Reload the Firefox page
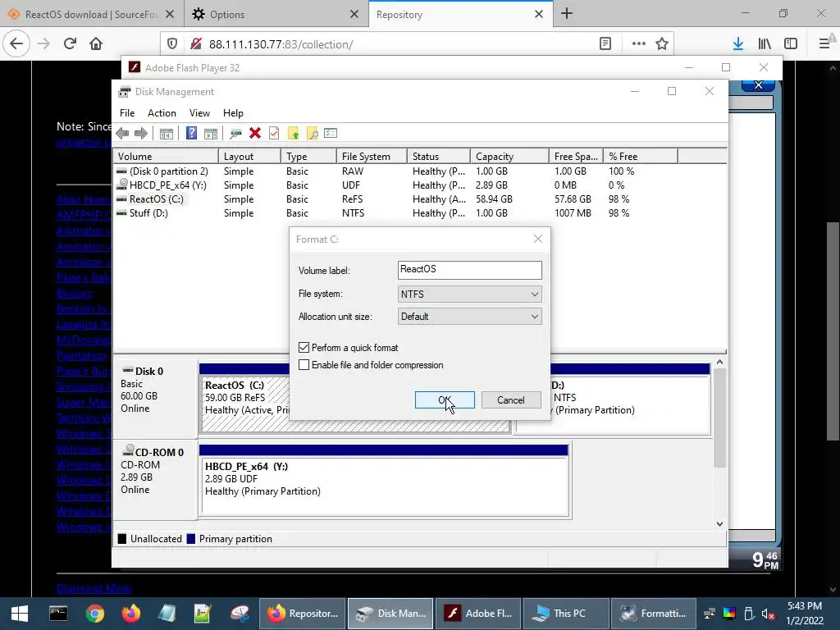The height and width of the screenshot is (630, 840). pyautogui.click(x=70, y=44)
